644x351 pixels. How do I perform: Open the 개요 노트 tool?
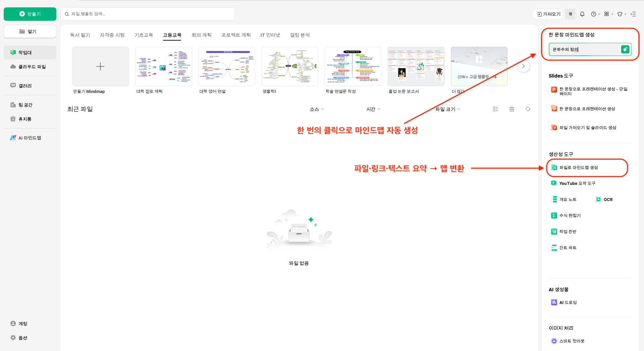(568, 199)
